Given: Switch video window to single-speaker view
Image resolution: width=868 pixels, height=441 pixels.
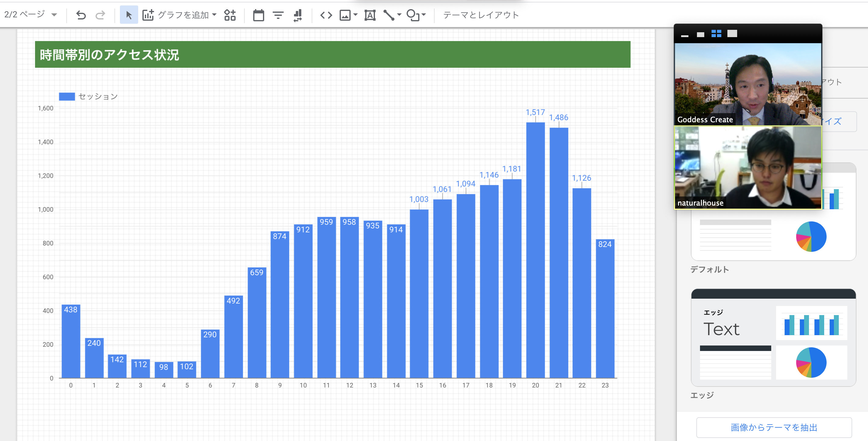Looking at the screenshot, I should [701, 34].
